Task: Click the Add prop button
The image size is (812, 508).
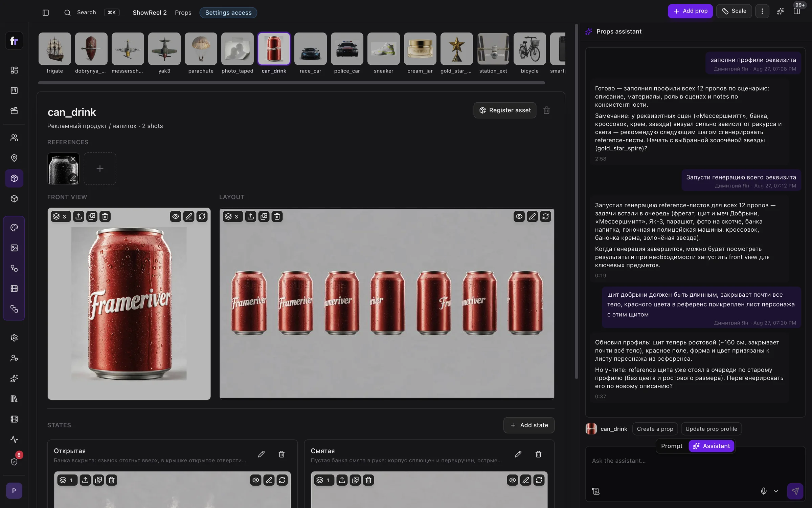Action: (690, 11)
